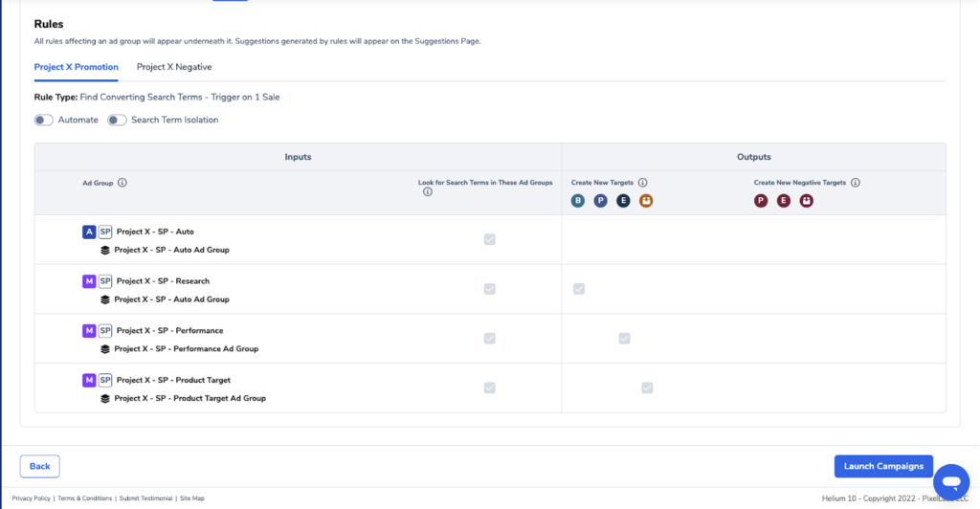Toggle broad target checkbox in SP - Research row
The image size is (980, 509).
(579, 289)
